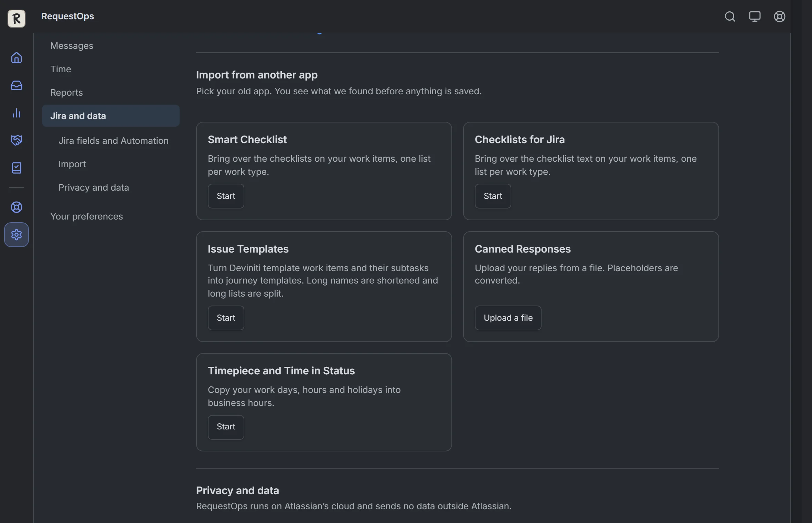Click Timepiece and Time in Status title
812x523 pixels.
281,371
